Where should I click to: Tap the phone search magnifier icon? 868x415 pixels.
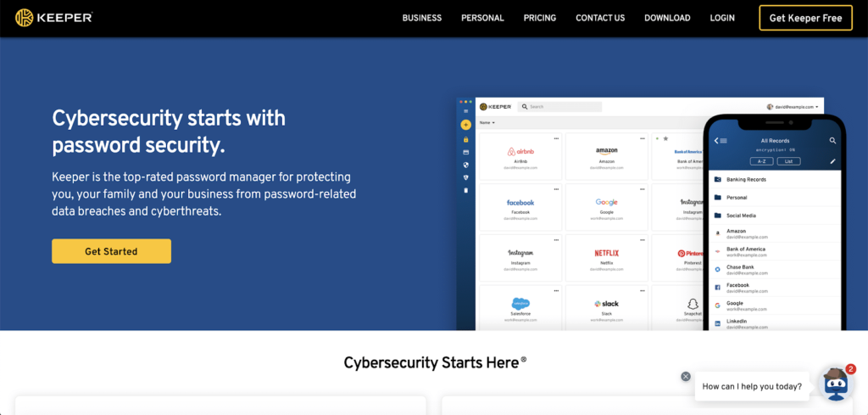pyautogui.click(x=832, y=140)
